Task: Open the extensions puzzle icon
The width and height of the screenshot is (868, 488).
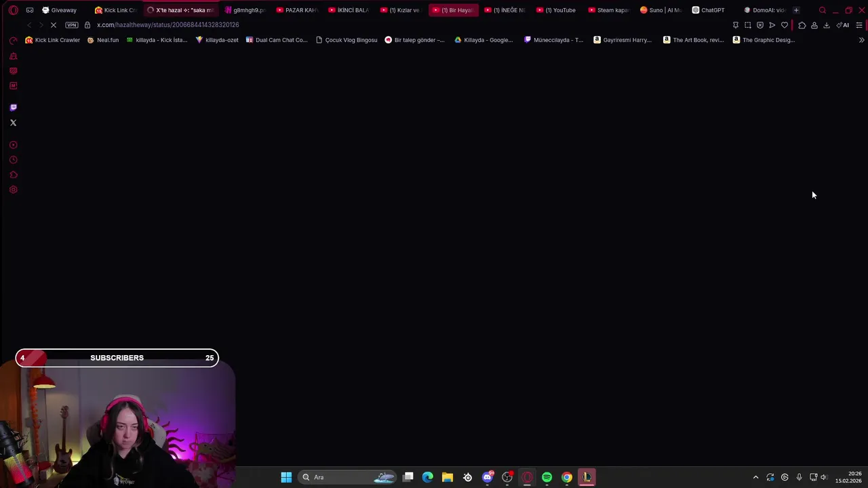Action: point(802,25)
